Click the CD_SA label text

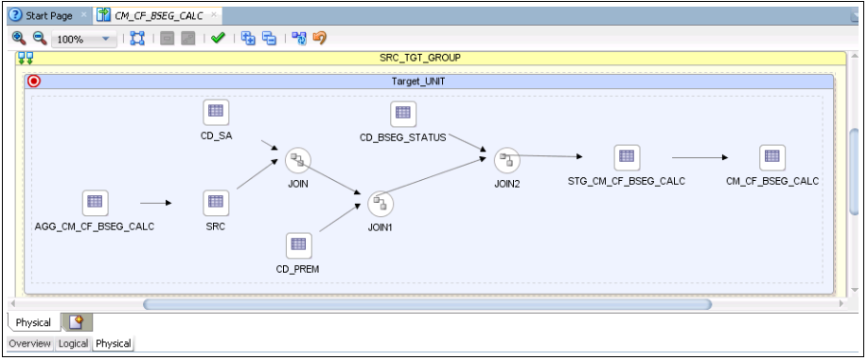(216, 136)
